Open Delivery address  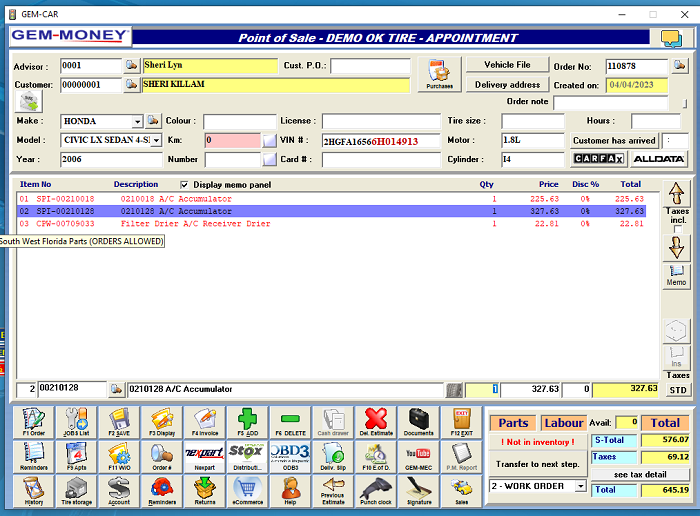coord(507,84)
